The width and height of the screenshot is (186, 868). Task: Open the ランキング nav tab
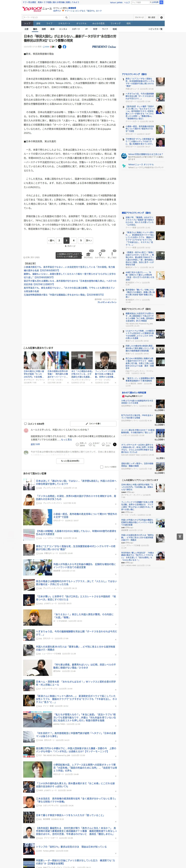click(115, 24)
